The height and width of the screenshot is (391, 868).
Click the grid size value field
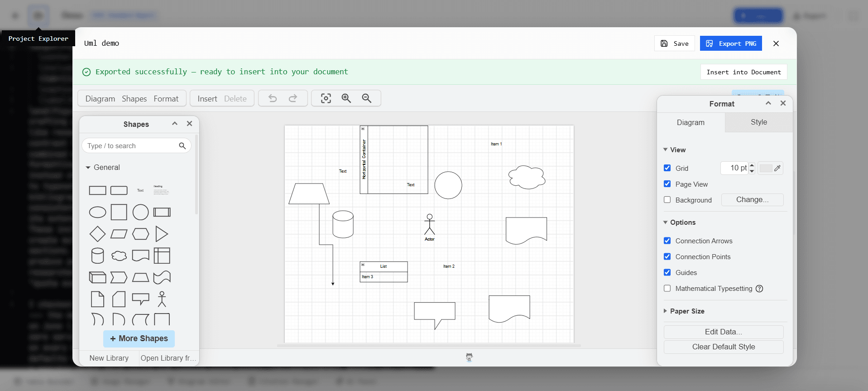coord(734,168)
